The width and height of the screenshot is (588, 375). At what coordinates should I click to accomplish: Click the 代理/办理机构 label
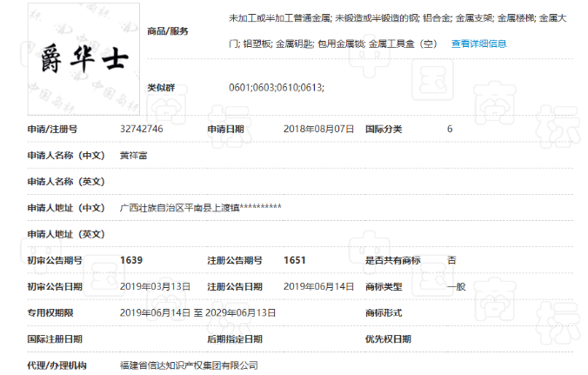tap(57, 365)
